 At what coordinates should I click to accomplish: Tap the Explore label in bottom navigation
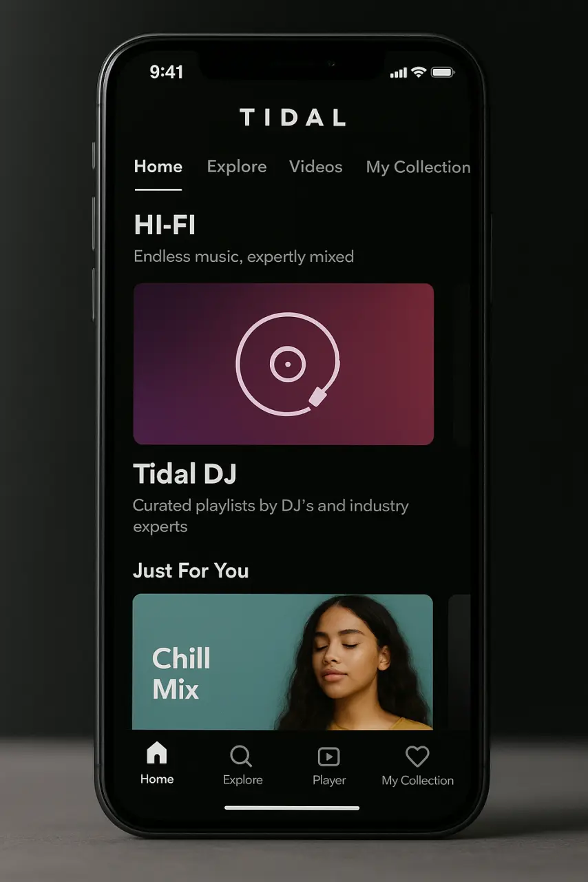click(243, 780)
